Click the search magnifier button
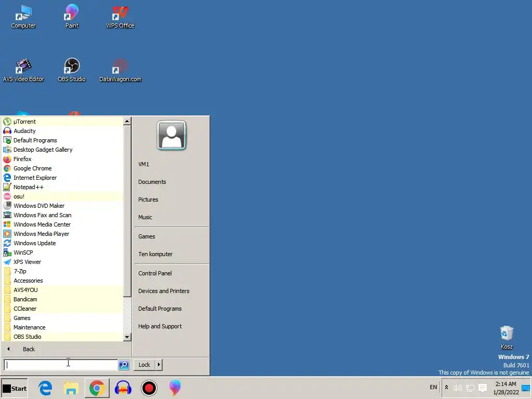The image size is (532, 399). tap(124, 365)
